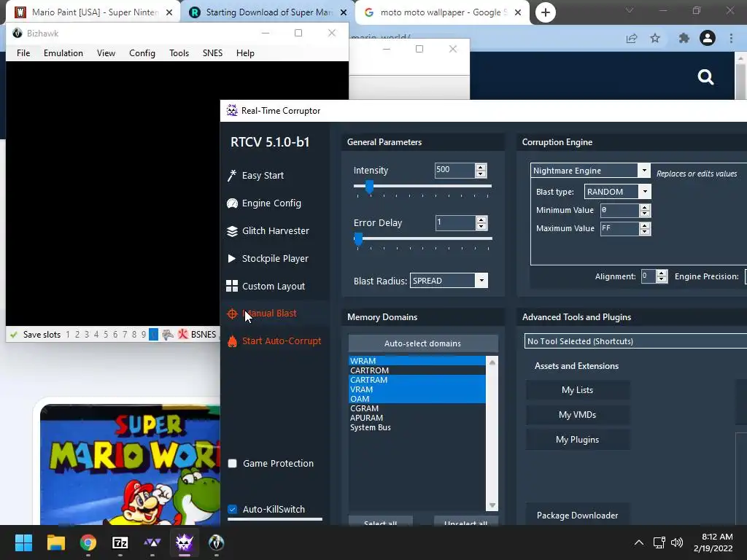Click website search magnifier icon
747x560 pixels.
[x=705, y=77]
